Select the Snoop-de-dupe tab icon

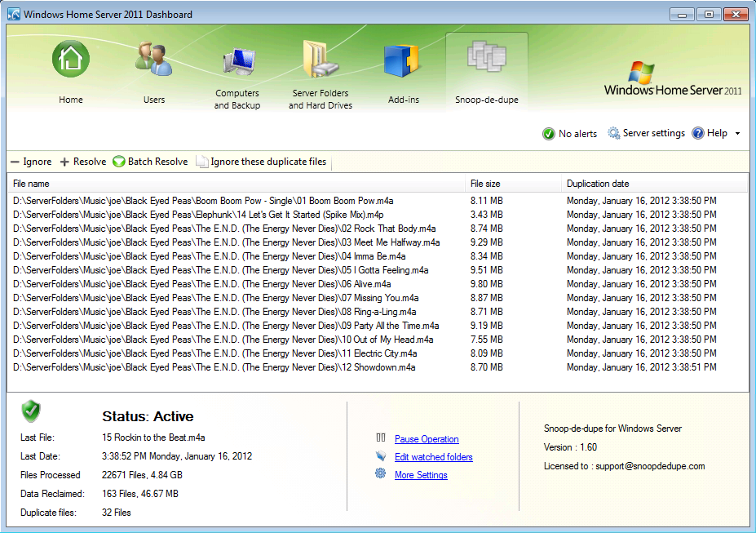[487, 57]
